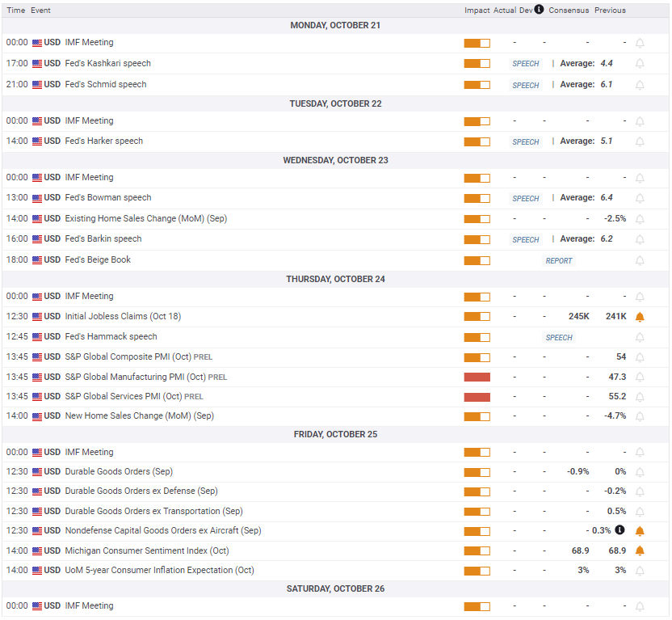Turn off Michigan Consumer Sentiment Index alert bell
Image resolution: width=672 pixels, height=620 pixels.
pyautogui.click(x=640, y=550)
